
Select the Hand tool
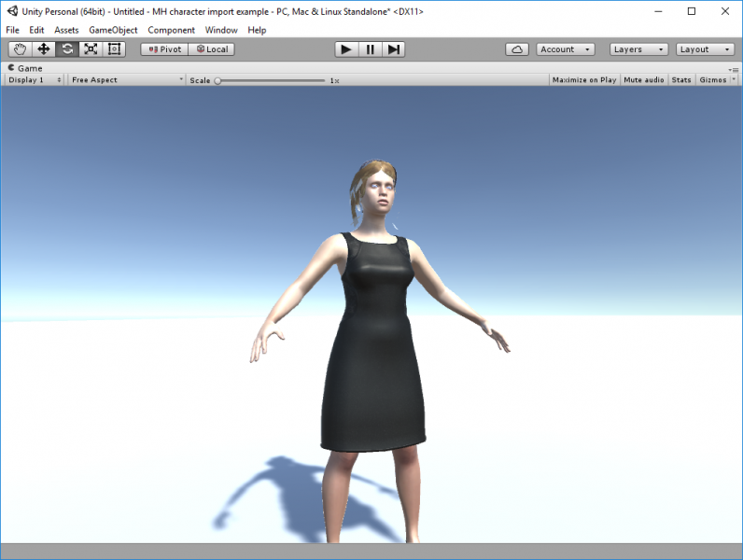[x=20, y=49]
